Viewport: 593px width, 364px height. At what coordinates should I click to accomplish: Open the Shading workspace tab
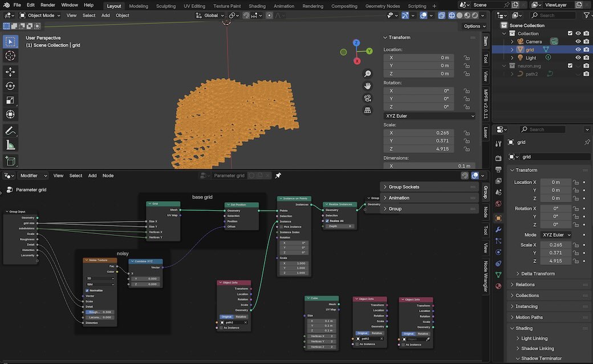tap(257, 6)
